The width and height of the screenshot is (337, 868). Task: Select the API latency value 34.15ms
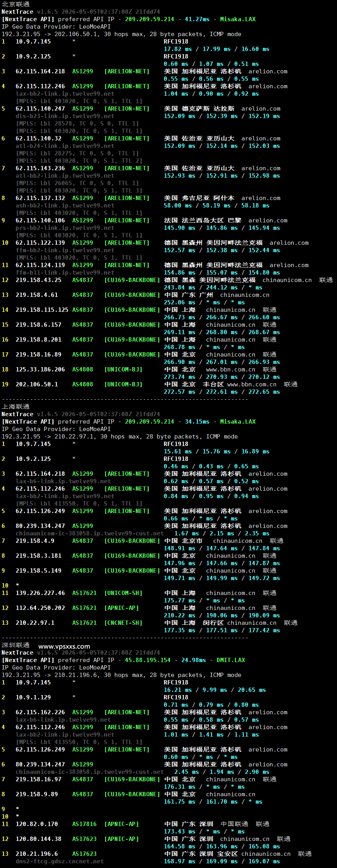(x=197, y=421)
